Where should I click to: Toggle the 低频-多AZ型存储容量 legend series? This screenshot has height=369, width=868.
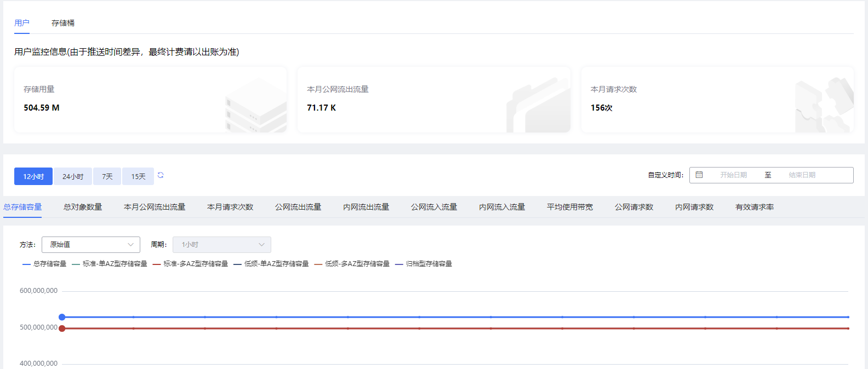(x=352, y=264)
